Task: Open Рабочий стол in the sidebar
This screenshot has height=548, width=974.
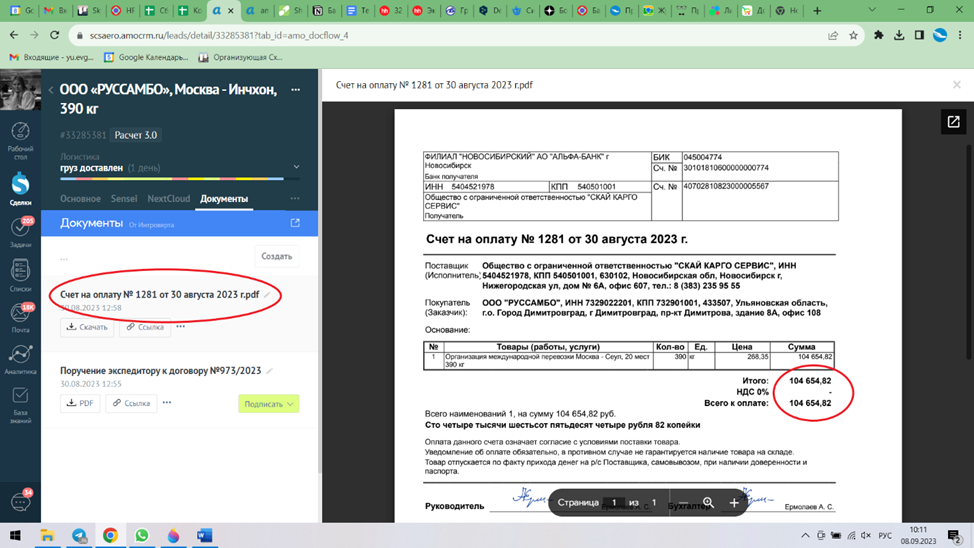Action: point(20,137)
